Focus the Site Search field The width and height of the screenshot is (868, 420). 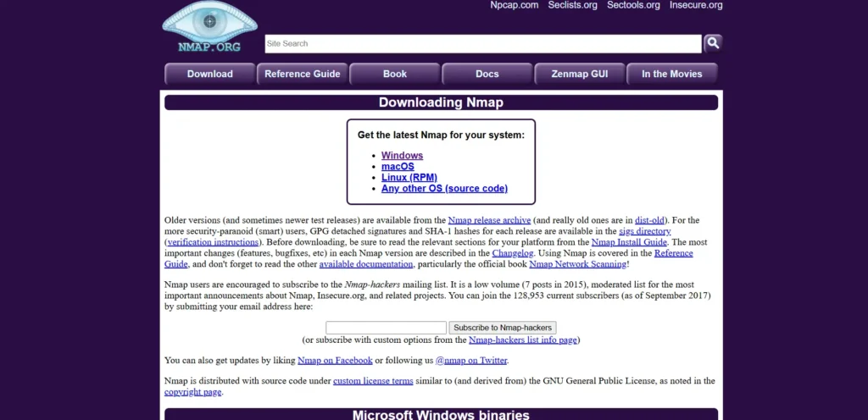482,44
